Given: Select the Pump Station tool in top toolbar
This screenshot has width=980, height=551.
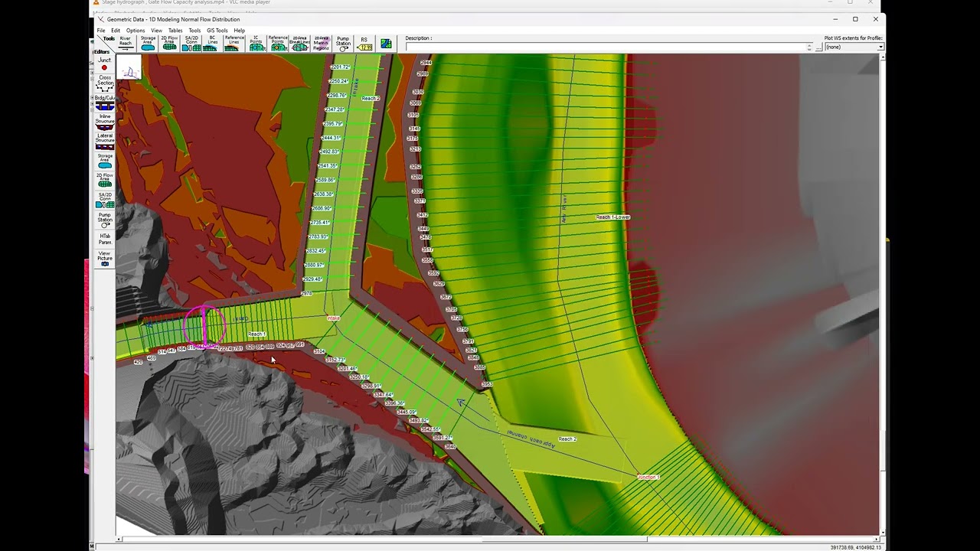Looking at the screenshot, I should pyautogui.click(x=343, y=43).
